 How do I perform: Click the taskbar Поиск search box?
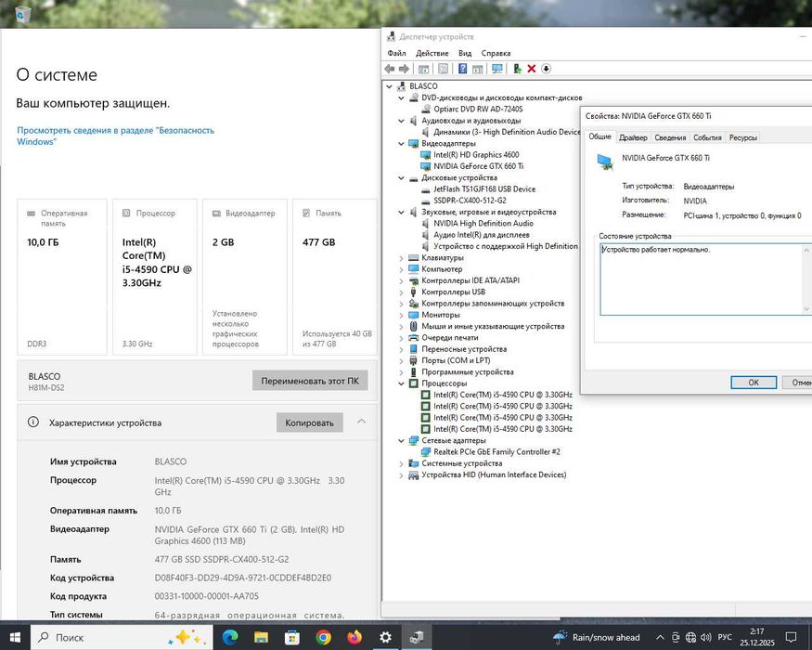[122, 637]
